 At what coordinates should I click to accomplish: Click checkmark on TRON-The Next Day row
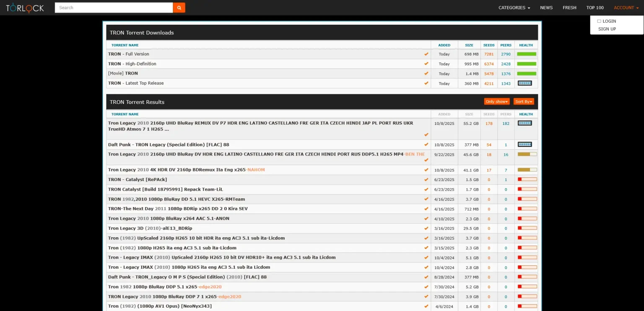click(426, 209)
